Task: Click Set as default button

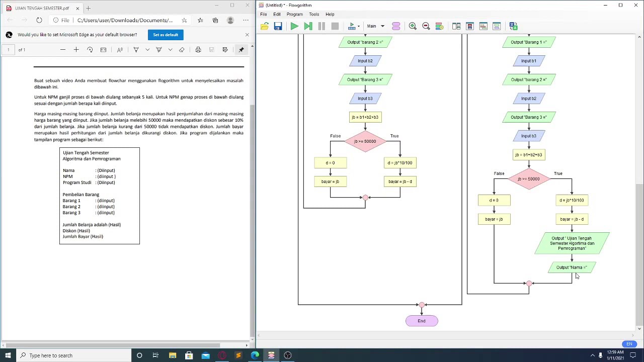Action: click(x=166, y=35)
